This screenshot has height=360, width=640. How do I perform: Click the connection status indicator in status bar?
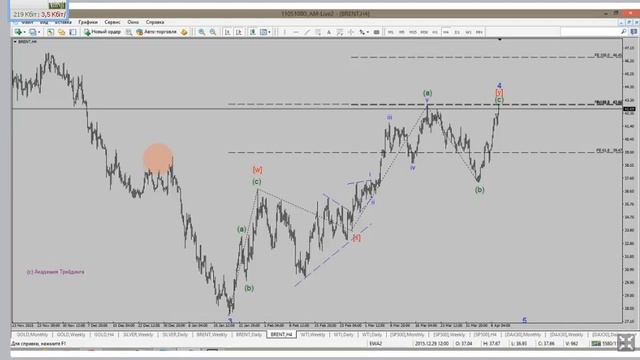coord(604,344)
